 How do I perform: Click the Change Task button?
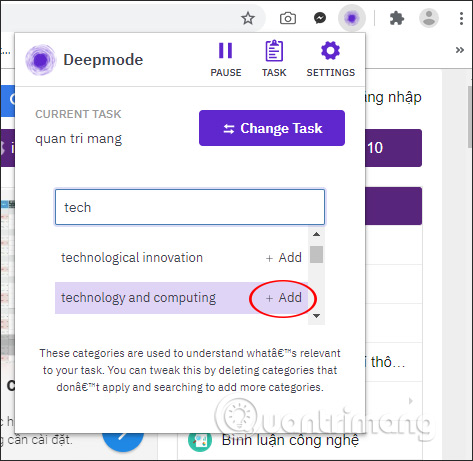click(x=272, y=128)
